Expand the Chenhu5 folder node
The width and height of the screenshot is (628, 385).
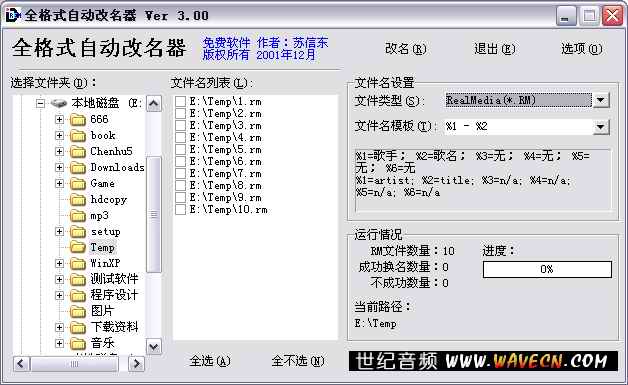[x=59, y=151]
